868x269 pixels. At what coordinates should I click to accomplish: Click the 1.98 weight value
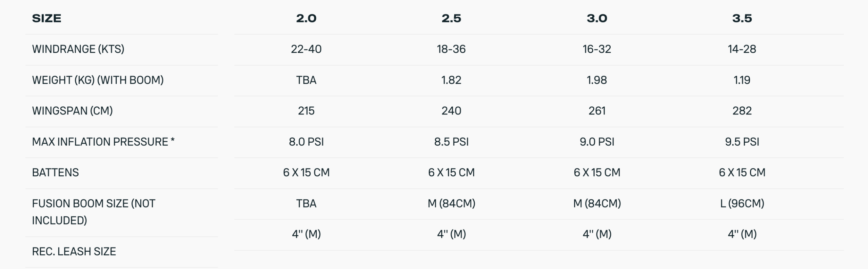click(x=597, y=80)
